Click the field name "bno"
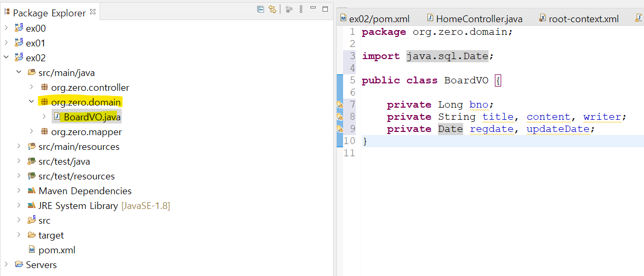 479,104
